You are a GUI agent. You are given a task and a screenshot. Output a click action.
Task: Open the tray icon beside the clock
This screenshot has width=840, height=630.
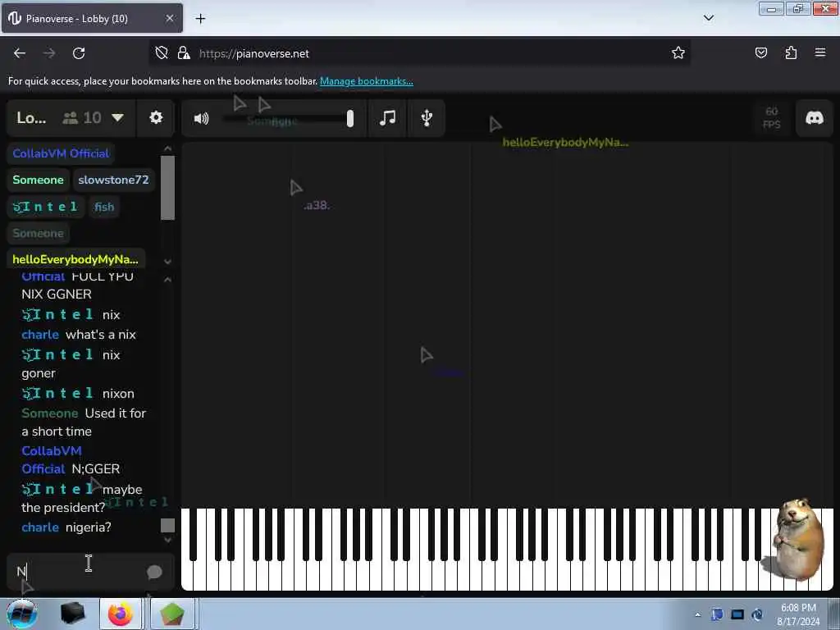(757, 614)
